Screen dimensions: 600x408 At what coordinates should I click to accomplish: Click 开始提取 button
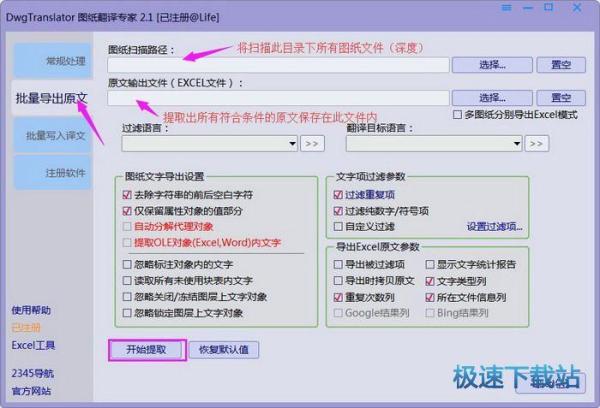pyautogui.click(x=147, y=350)
